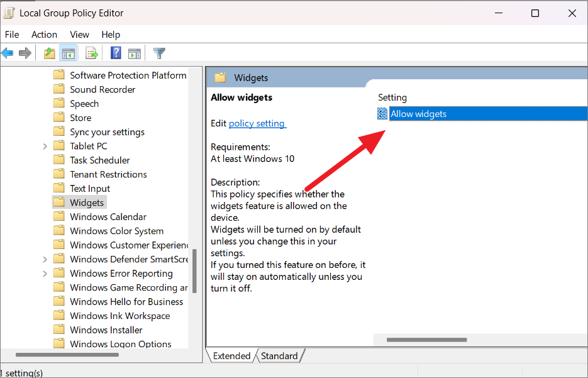
Task: Toggle Show/Hide Action Pane icon
Action: [134, 53]
